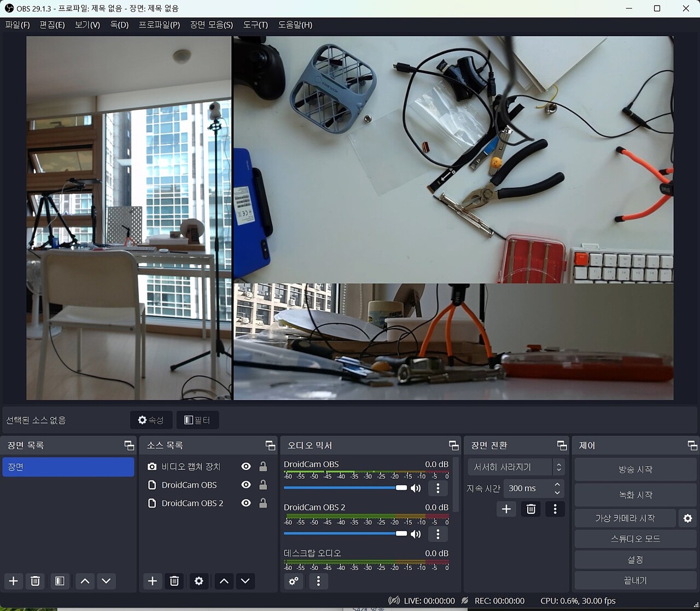Screen dimensions: 700x611
Task: Open advanced audio properties gears icon
Action: [x=294, y=581]
